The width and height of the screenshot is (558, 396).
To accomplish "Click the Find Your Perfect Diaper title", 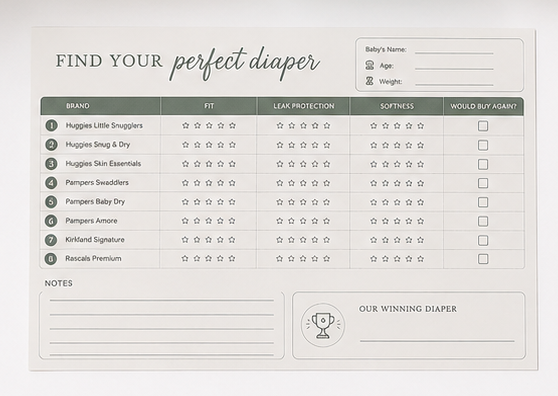I will pyautogui.click(x=188, y=63).
